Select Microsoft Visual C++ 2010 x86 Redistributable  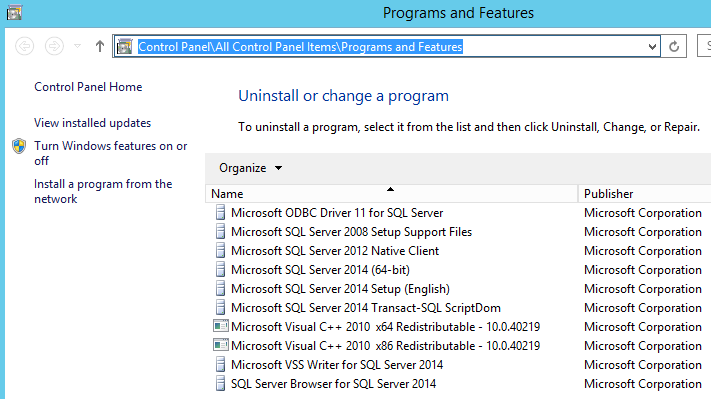click(385, 346)
